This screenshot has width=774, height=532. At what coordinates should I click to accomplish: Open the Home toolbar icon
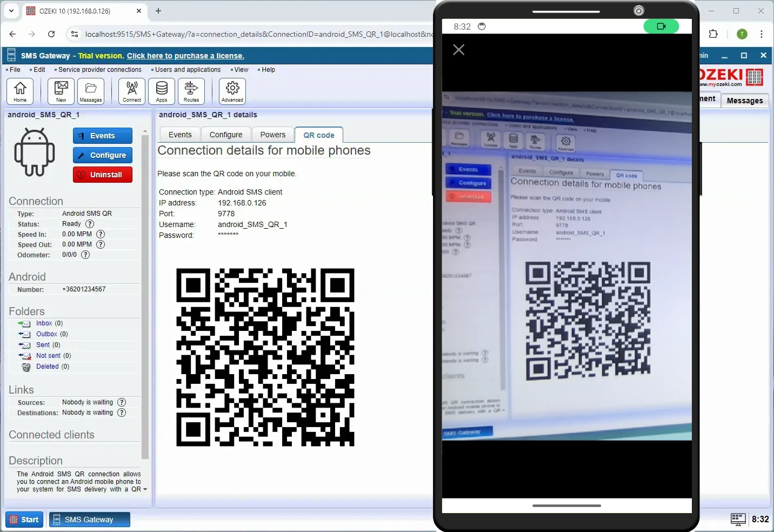(x=20, y=91)
